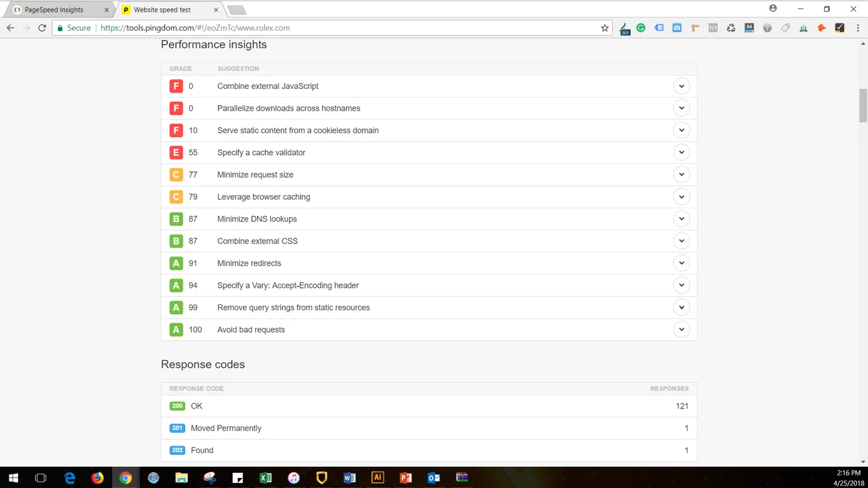Click the blue 301 badge beside Moved Permanently

click(177, 428)
